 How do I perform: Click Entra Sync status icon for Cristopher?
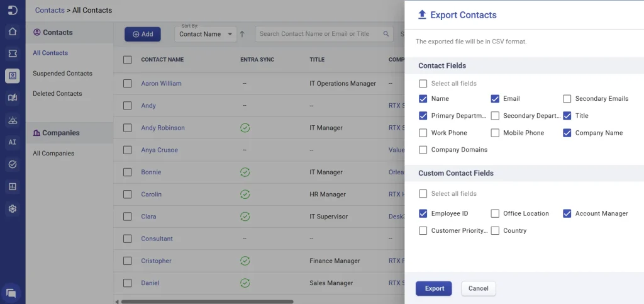coord(245,261)
